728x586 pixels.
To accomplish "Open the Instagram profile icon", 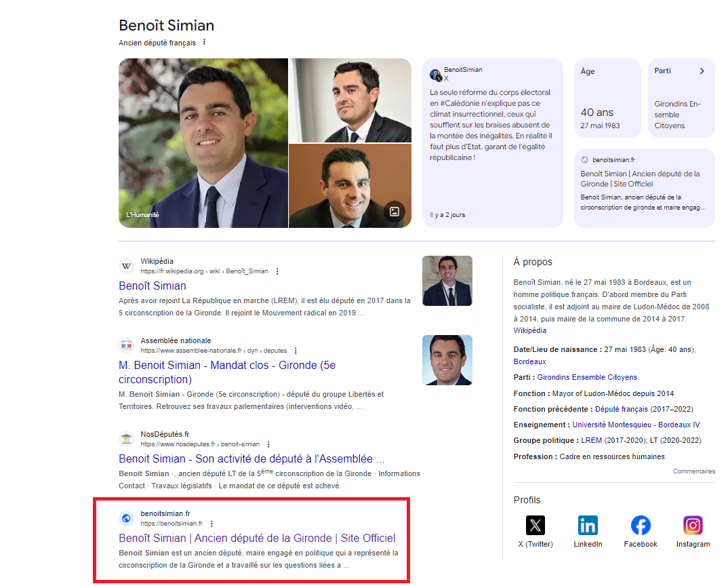I will click(x=693, y=525).
